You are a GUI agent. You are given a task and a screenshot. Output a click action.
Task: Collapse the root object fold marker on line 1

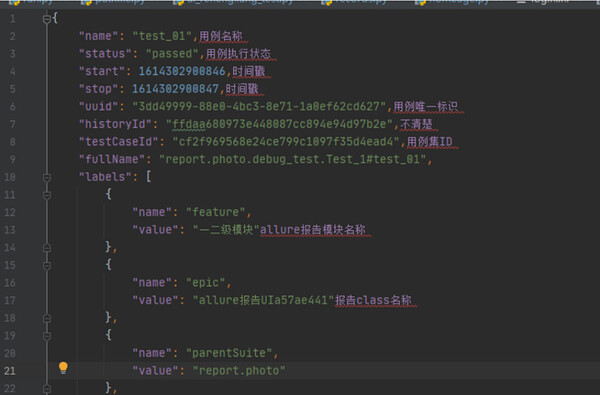47,19
